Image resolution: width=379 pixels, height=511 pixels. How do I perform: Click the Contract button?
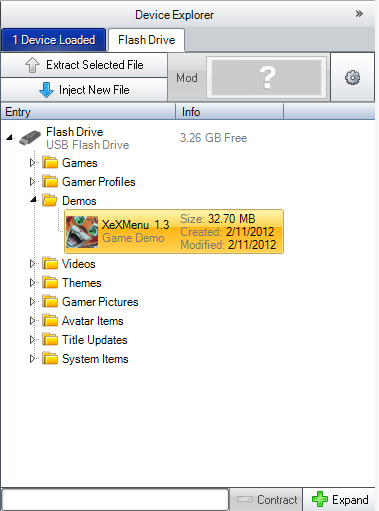(266, 499)
